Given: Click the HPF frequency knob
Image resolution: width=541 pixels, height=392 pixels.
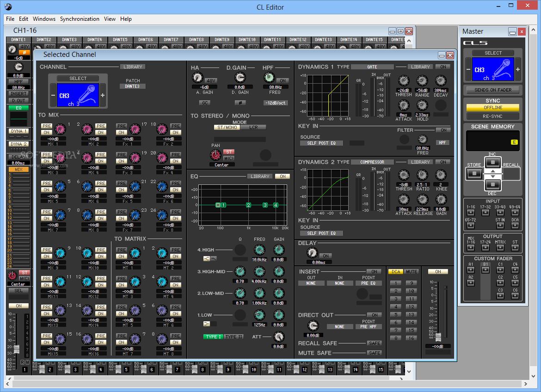Looking at the screenshot, I should point(269,78).
